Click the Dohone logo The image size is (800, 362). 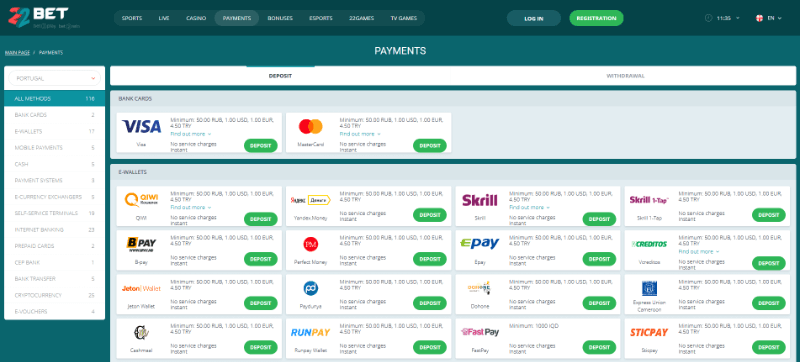coord(479,288)
